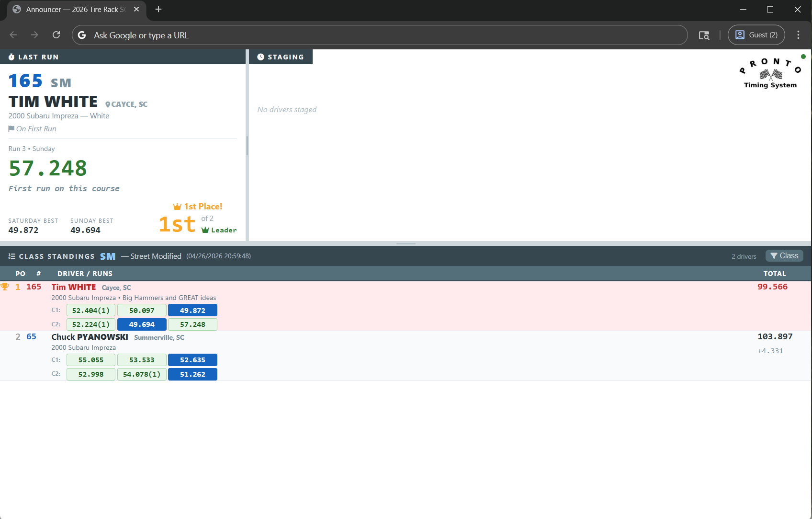Click the green connection status dot

[x=803, y=57]
